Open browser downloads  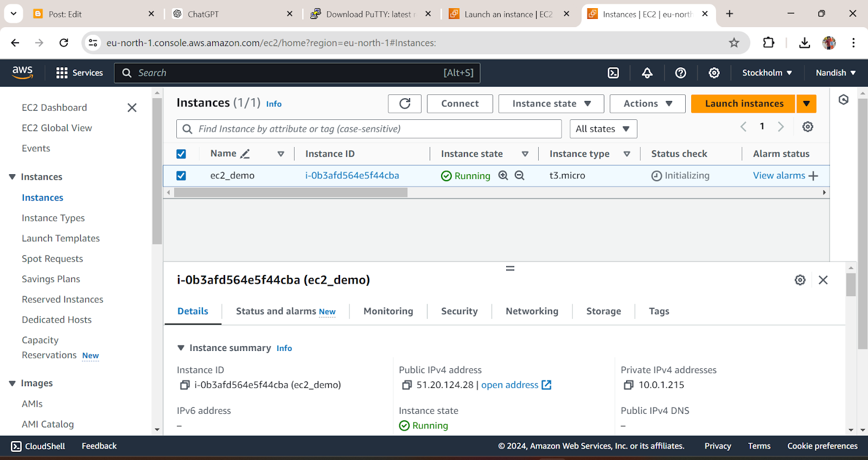coord(805,43)
